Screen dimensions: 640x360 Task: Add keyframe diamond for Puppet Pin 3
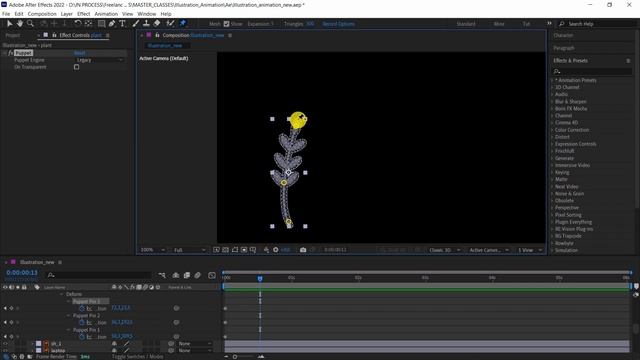pyautogui.click(x=11, y=308)
